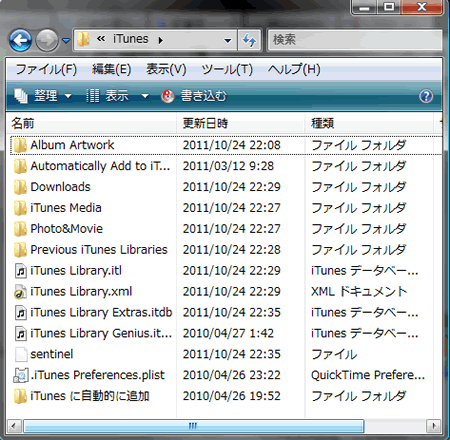The width and height of the screenshot is (450, 440).
Task: Close the window with red X
Action: tap(422, 7)
